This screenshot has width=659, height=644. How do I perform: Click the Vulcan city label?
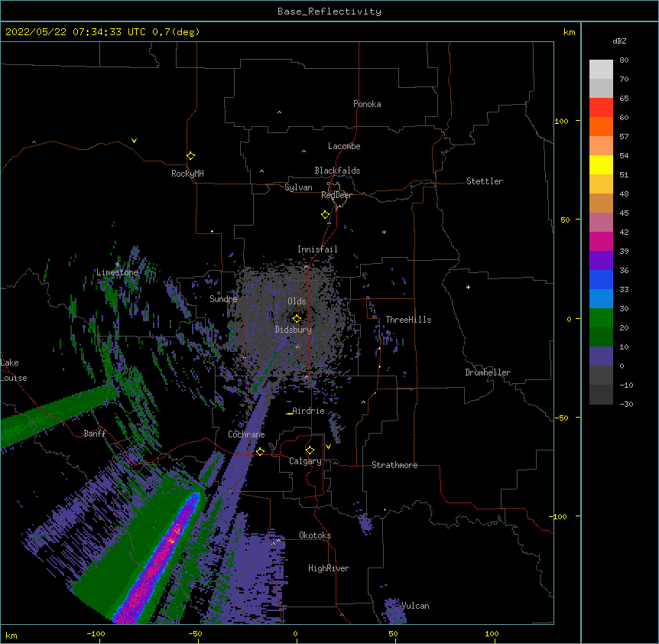pyautogui.click(x=415, y=606)
